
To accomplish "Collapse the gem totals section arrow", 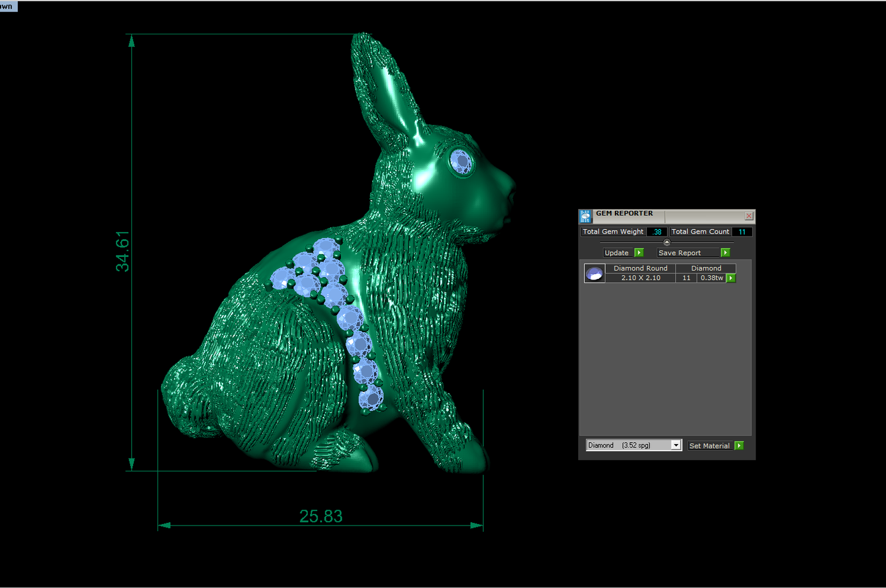I will (667, 242).
